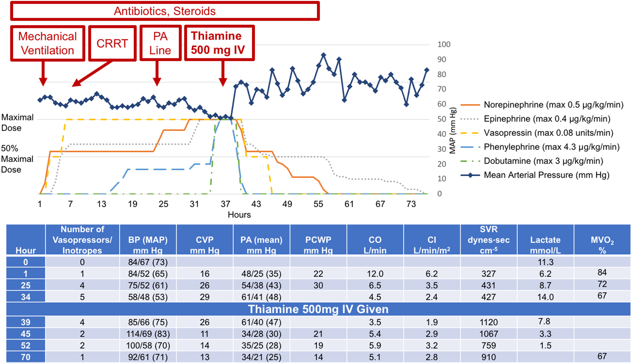Select the "Antibiotics, Steroids" banner box
The height and width of the screenshot is (364, 632).
165,11
